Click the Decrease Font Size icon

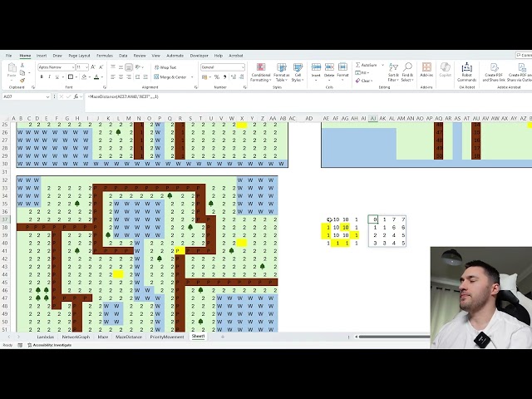(x=101, y=67)
